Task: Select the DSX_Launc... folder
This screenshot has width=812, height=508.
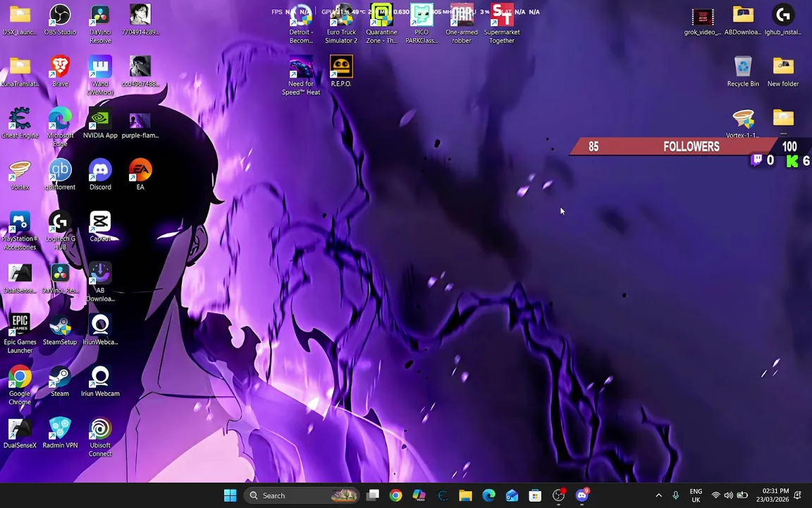Action: (x=20, y=20)
